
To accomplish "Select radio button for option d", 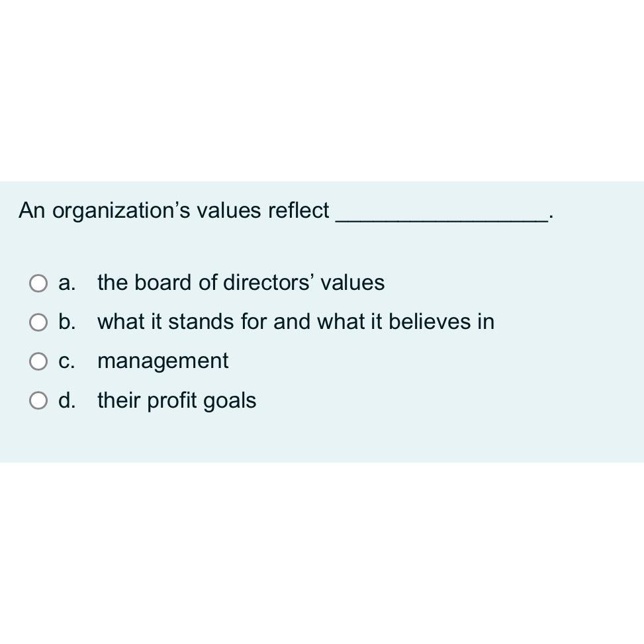I will (x=38, y=400).
